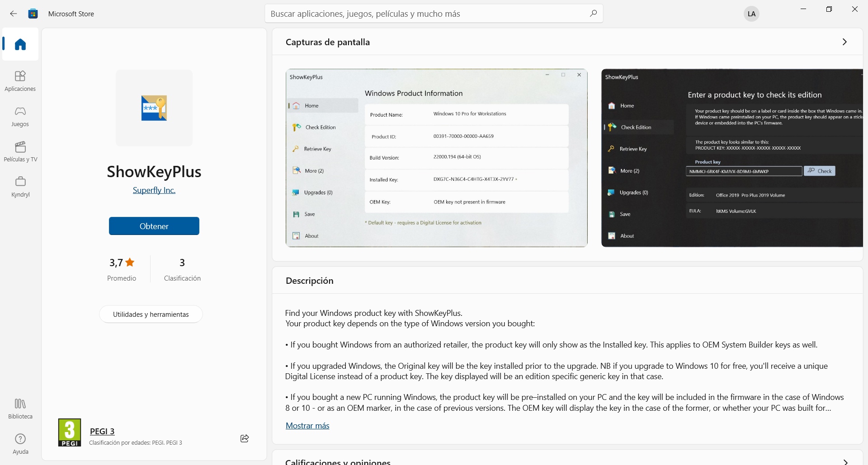The width and height of the screenshot is (868, 465).
Task: Click the Capturas de pantalla heading
Action: tap(328, 42)
